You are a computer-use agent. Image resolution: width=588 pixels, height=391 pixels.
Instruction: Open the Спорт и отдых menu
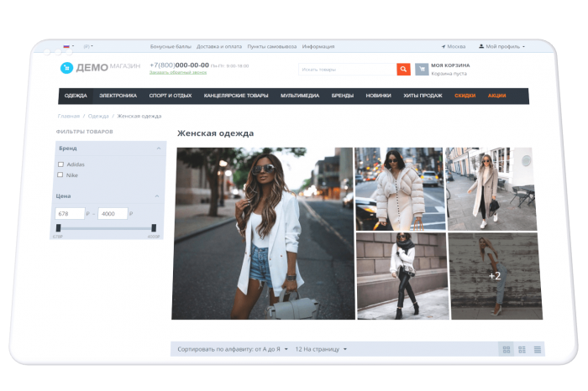point(171,96)
